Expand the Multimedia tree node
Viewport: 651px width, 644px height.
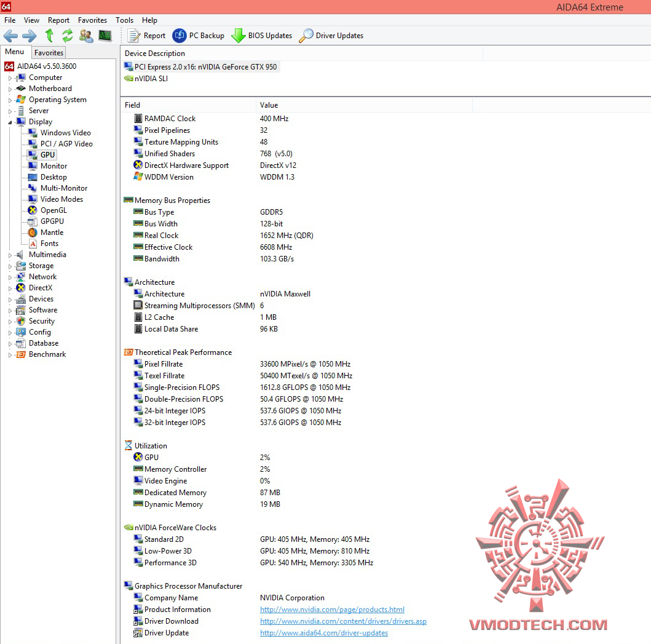click(10, 255)
